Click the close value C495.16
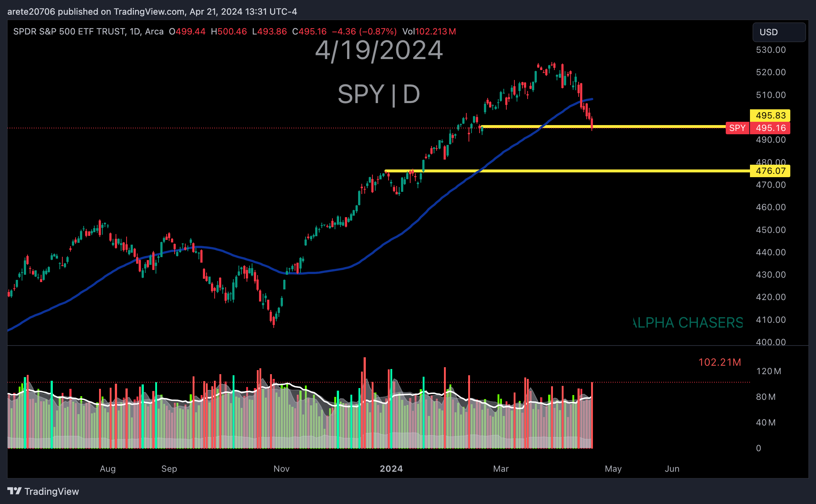This screenshot has height=504, width=816. [309, 32]
